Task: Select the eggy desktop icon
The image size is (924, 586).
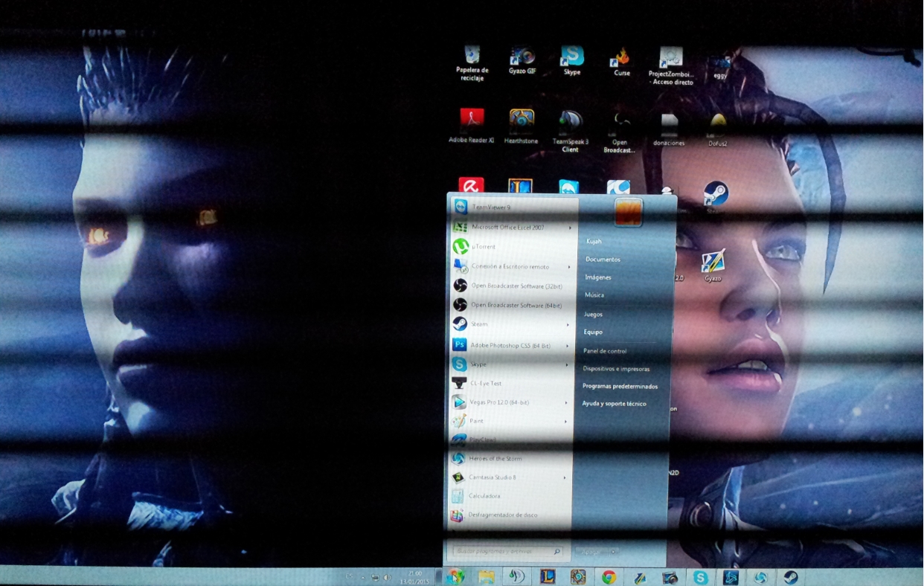Action: [719, 66]
